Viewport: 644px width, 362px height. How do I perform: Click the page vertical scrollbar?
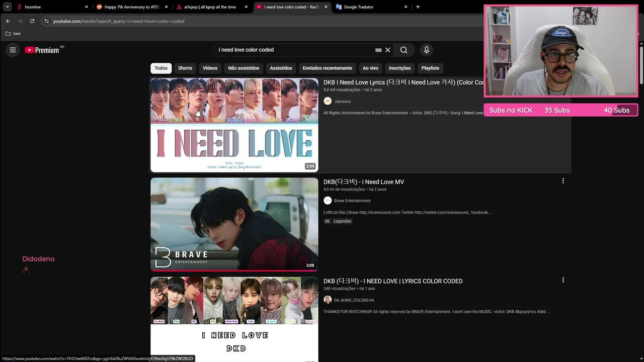click(x=641, y=65)
